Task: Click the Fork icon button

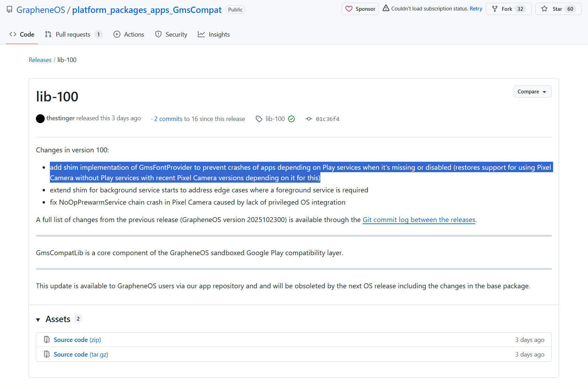Action: point(495,9)
